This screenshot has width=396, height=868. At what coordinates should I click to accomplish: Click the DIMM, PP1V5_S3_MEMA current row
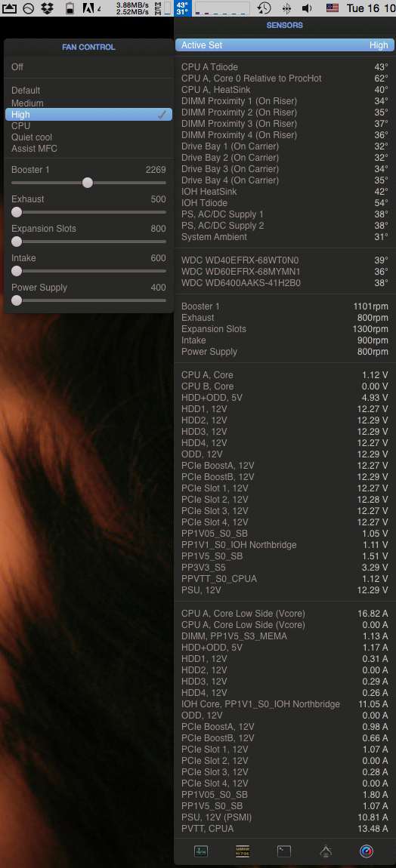tap(284, 636)
